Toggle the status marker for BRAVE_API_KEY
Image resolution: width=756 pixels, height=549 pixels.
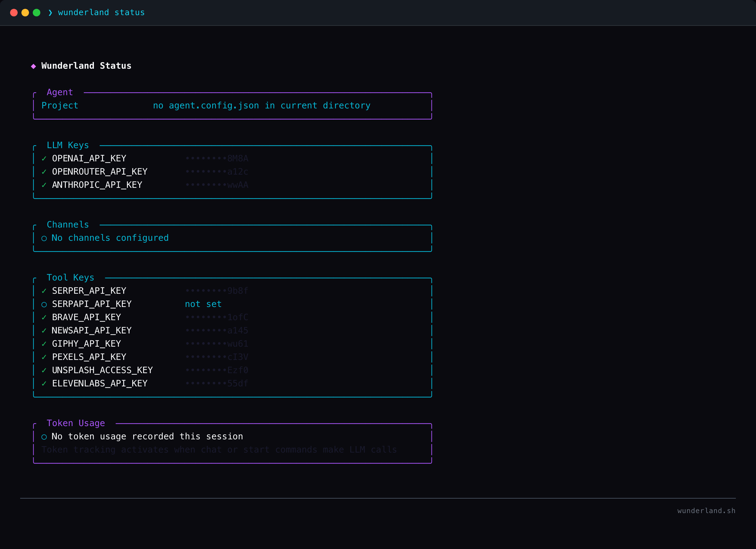(44, 317)
